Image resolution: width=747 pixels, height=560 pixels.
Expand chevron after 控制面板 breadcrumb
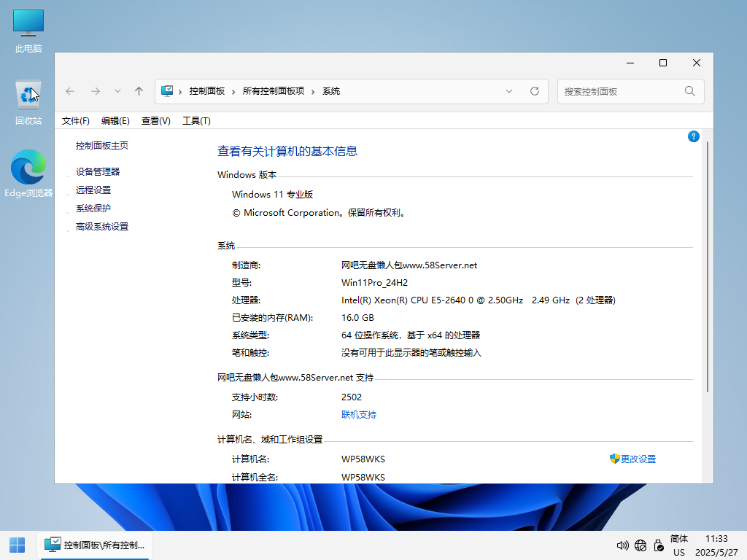coord(233,92)
